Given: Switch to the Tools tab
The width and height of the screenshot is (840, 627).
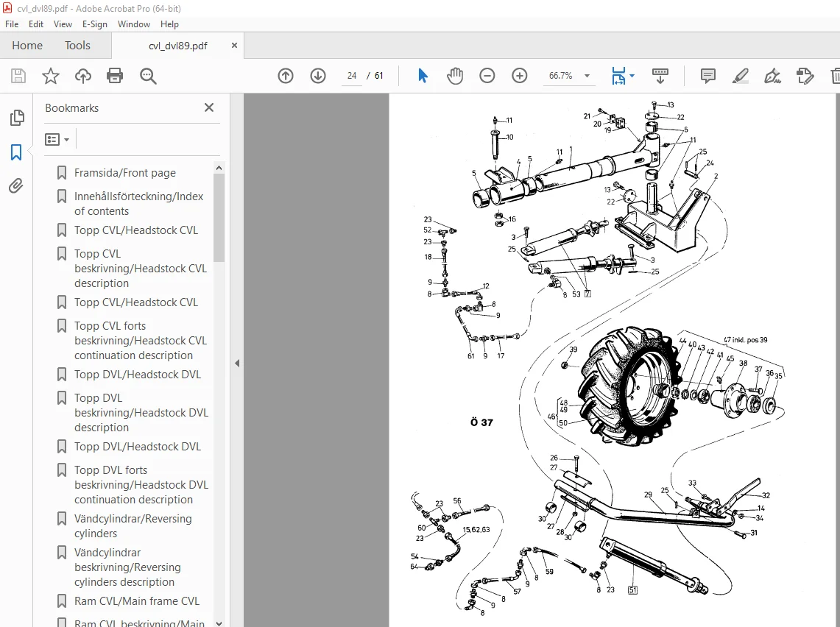Looking at the screenshot, I should point(78,46).
